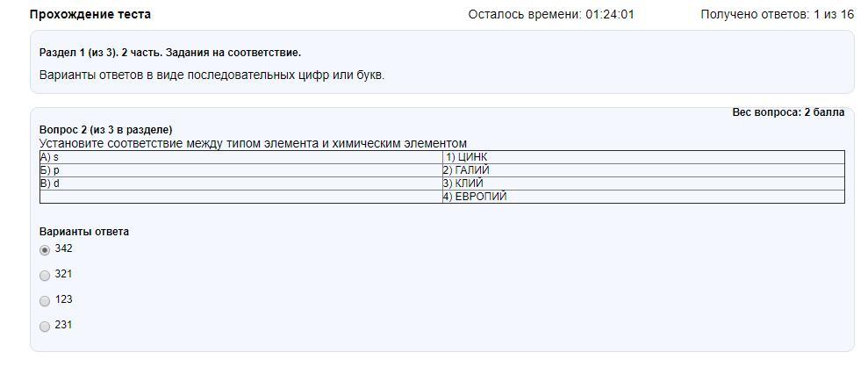
Task: Click the remaining time counter 01:24:01
Action: pos(609,14)
